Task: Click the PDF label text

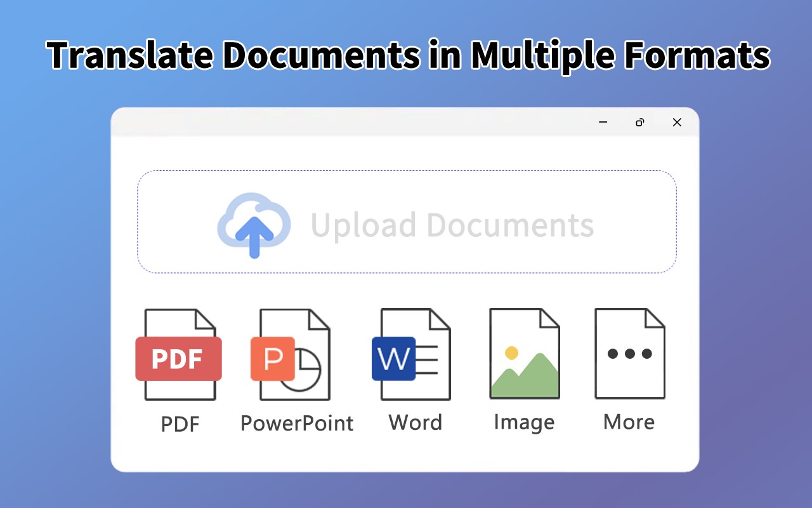Action: pyautogui.click(x=180, y=424)
